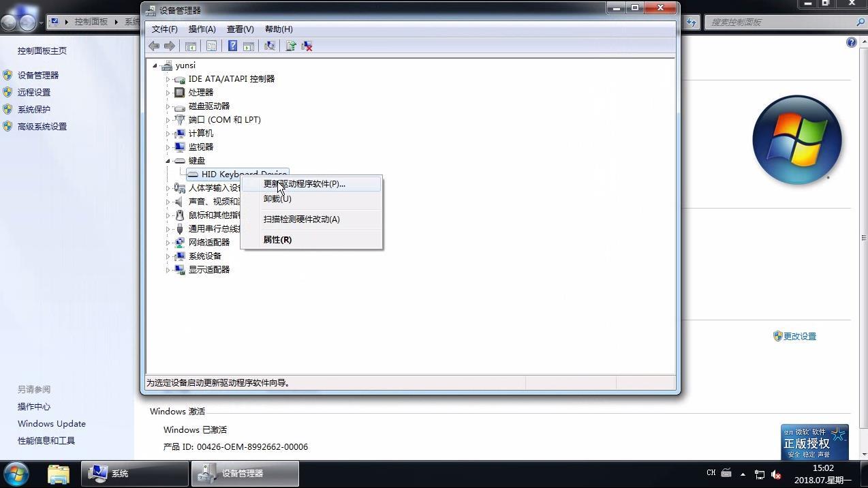Open 操作中心 link
Image resolution: width=868 pixels, height=488 pixels.
click(34, 406)
